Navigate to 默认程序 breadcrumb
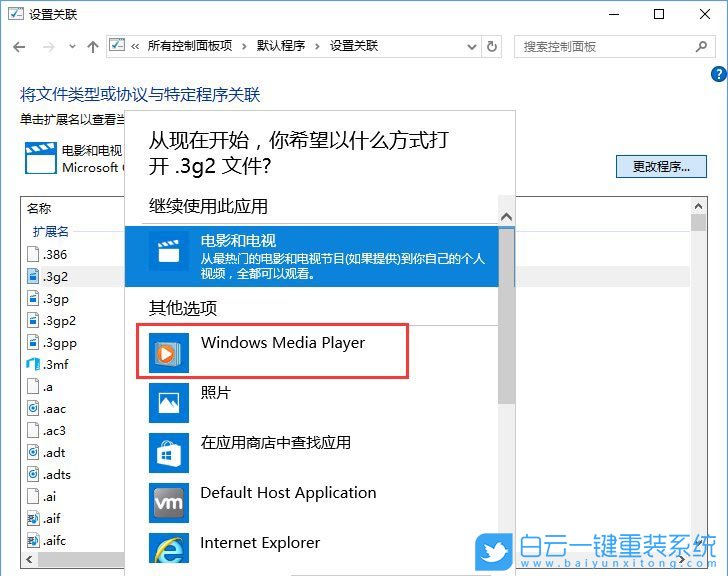The image size is (728, 576). (281, 46)
